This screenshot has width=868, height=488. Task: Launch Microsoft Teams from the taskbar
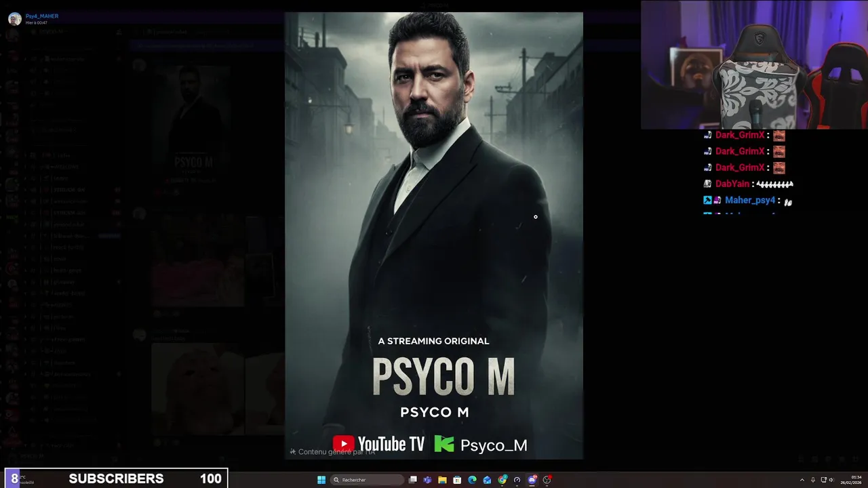pyautogui.click(x=427, y=480)
